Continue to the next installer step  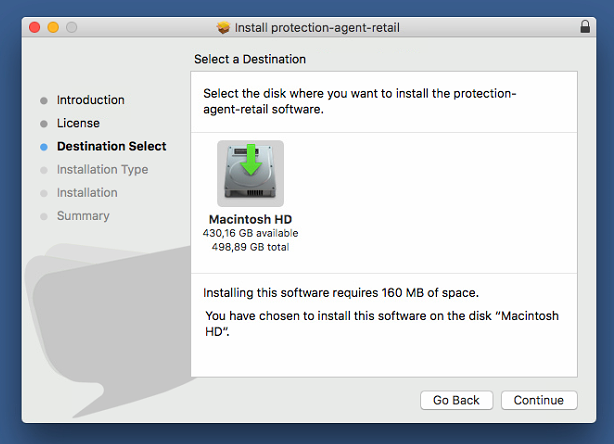[x=539, y=400]
